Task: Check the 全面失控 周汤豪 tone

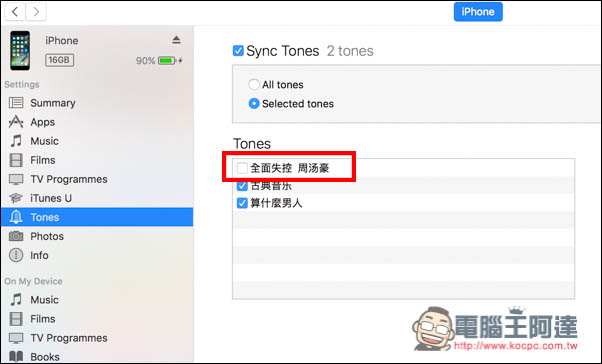Action: pos(242,168)
